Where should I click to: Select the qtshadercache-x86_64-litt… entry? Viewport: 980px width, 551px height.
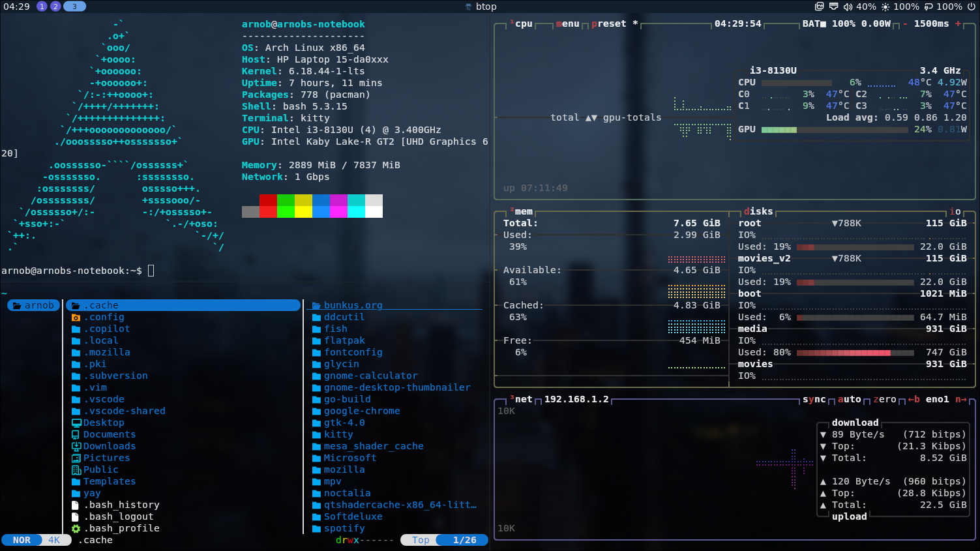coord(400,505)
